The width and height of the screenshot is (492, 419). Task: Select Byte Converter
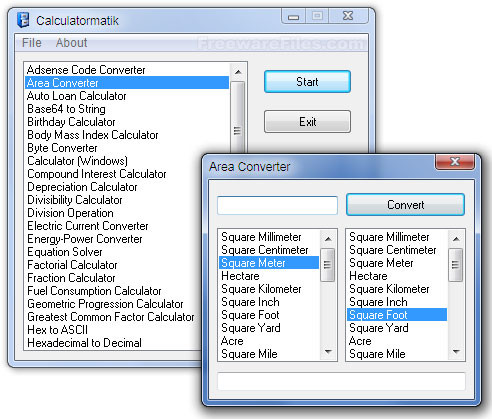pyautogui.click(x=127, y=148)
